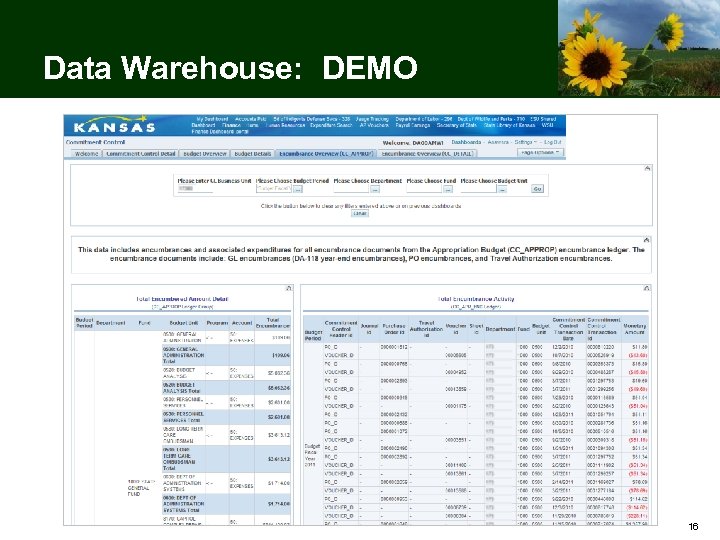720x540 pixels.
Task: Open the Secretary of State link
Action: (456, 125)
